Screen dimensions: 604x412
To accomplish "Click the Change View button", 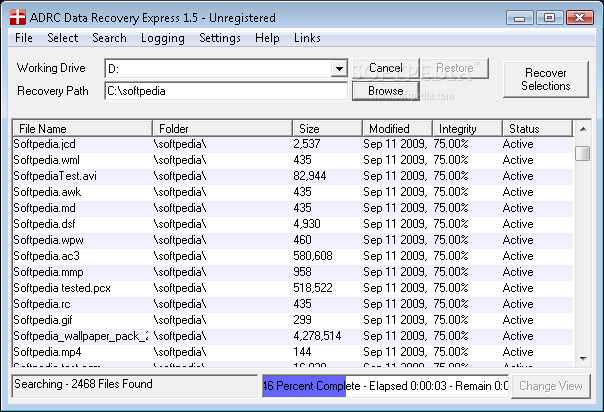I will pos(550,386).
